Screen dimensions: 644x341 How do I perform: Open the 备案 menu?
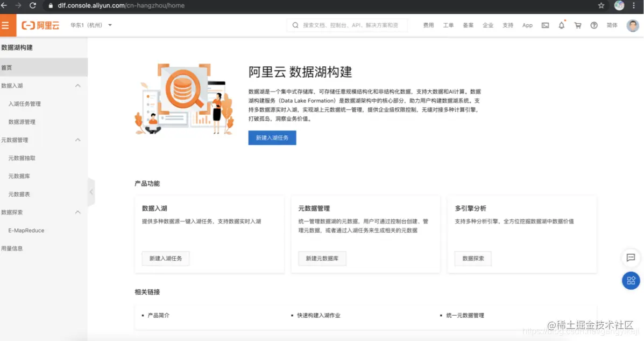[468, 25]
